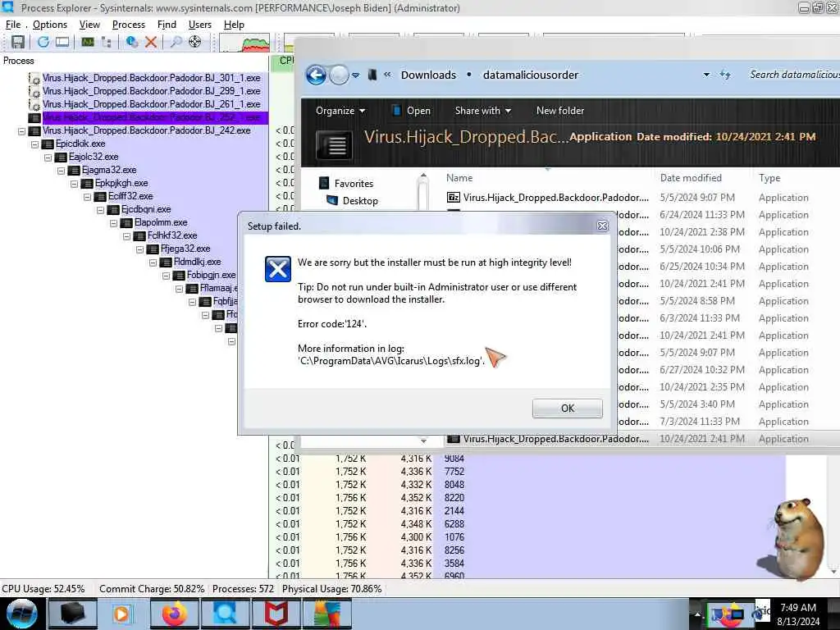Click the Search datamaliciousorder field
The image size is (840, 630).
coord(794,75)
